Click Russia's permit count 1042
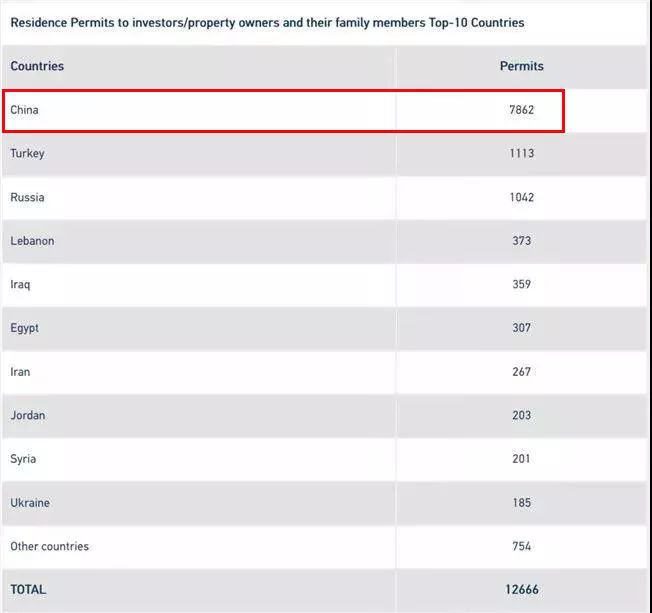 coord(521,197)
